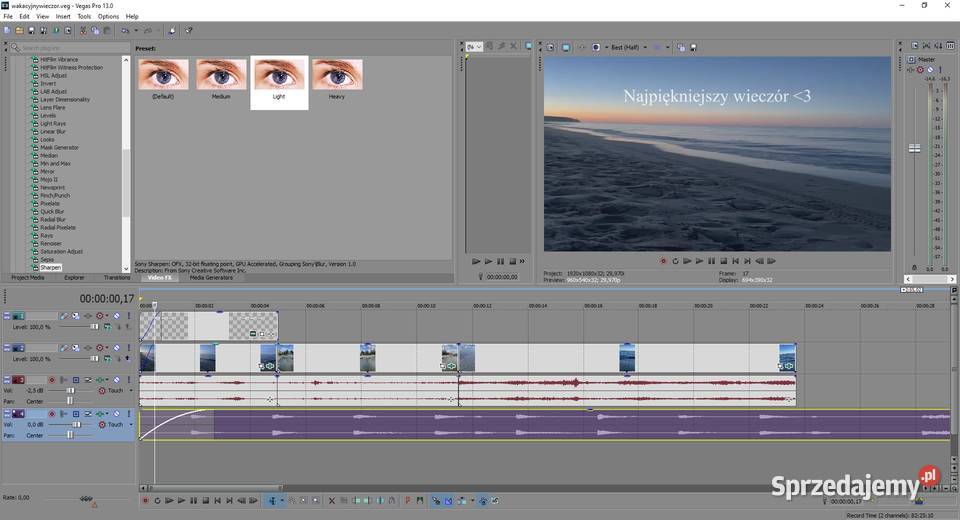The height and width of the screenshot is (520, 960).
Task: Click play in the trimmer panel
Action: tap(488, 261)
